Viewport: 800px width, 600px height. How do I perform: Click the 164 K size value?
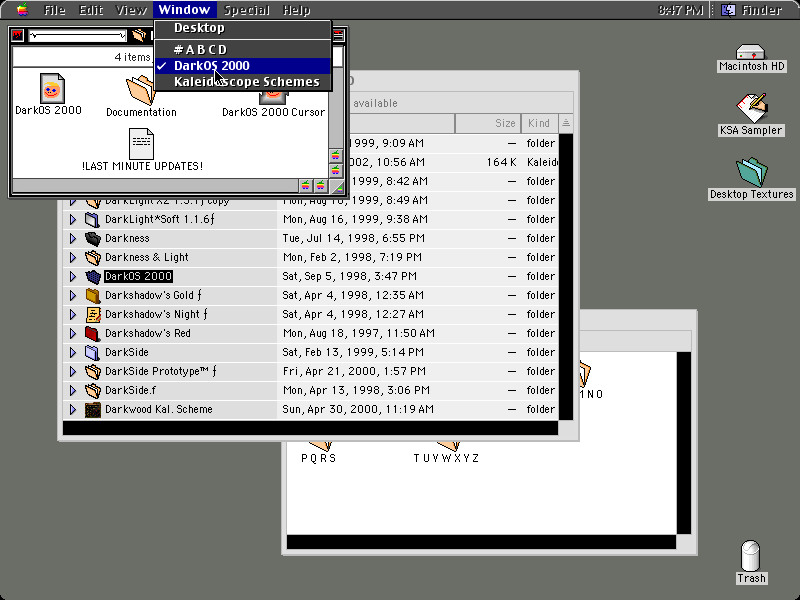click(502, 162)
